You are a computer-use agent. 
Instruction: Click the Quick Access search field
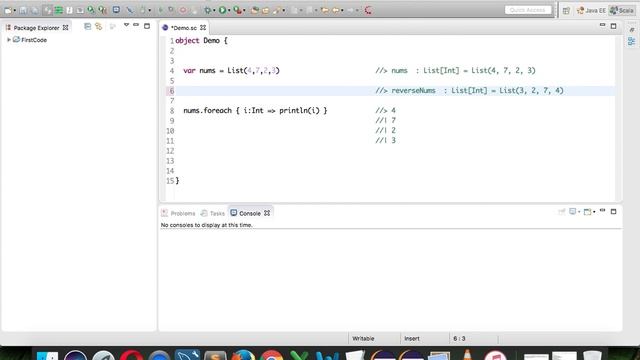click(528, 10)
